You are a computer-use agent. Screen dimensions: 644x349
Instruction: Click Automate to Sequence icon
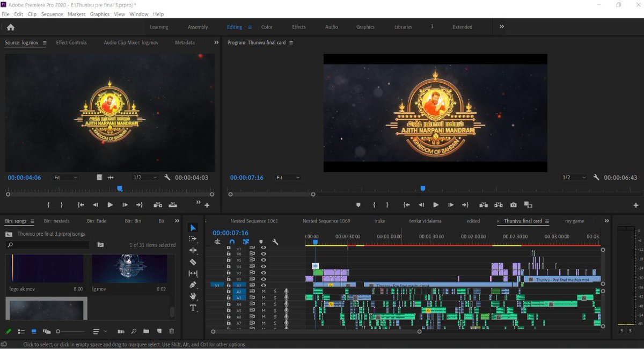coord(121,331)
